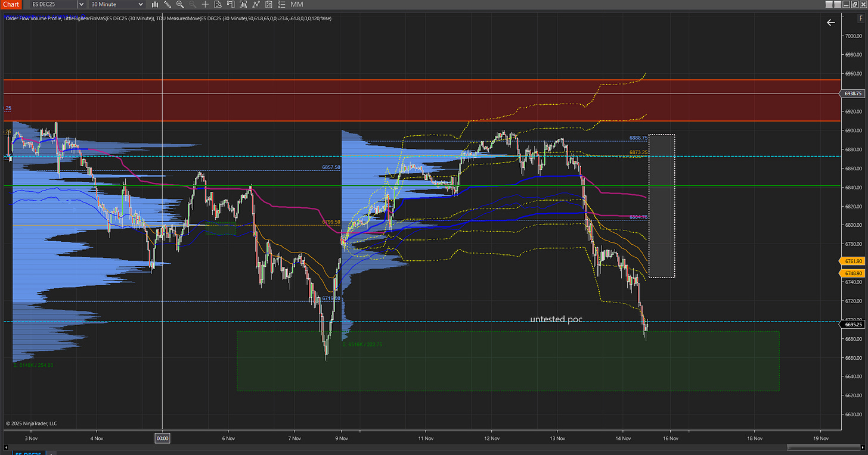
Task: Restore the chart window size
Action: pos(854,4)
